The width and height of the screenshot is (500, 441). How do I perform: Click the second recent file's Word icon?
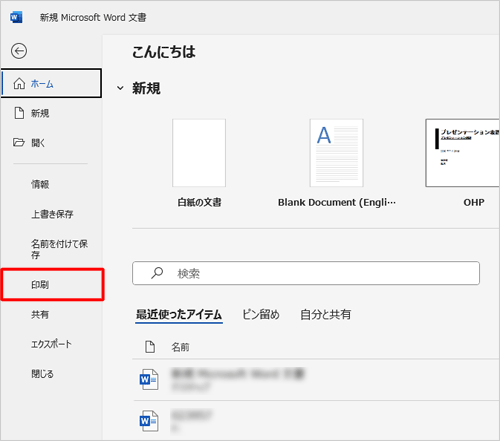[149, 421]
